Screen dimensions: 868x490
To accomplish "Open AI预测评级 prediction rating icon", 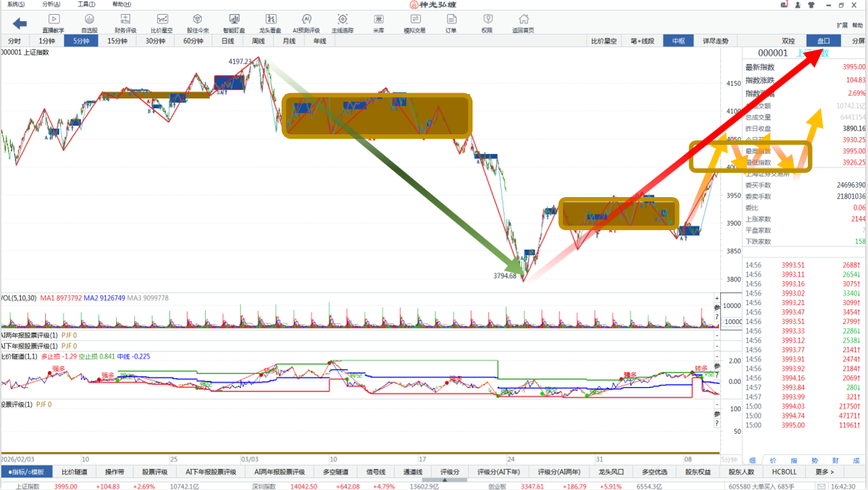I will tap(306, 22).
